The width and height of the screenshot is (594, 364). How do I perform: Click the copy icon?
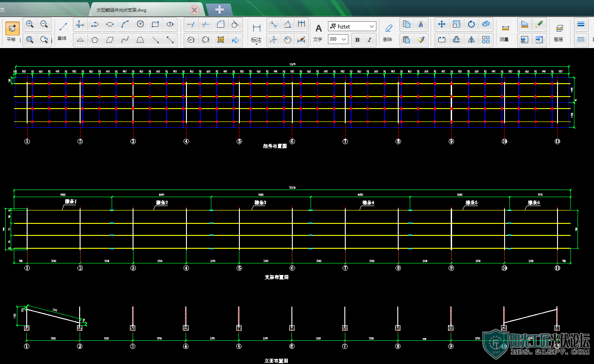tap(407, 24)
